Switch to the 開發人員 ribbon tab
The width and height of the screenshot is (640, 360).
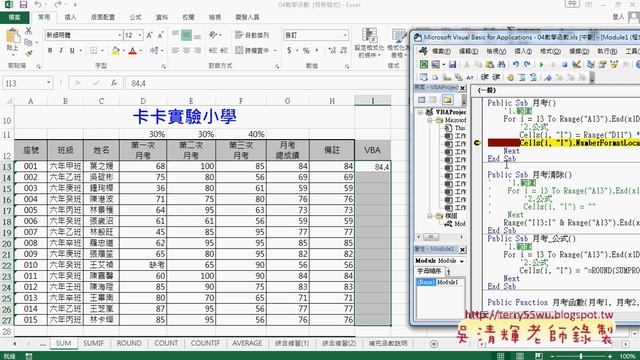click(x=247, y=17)
